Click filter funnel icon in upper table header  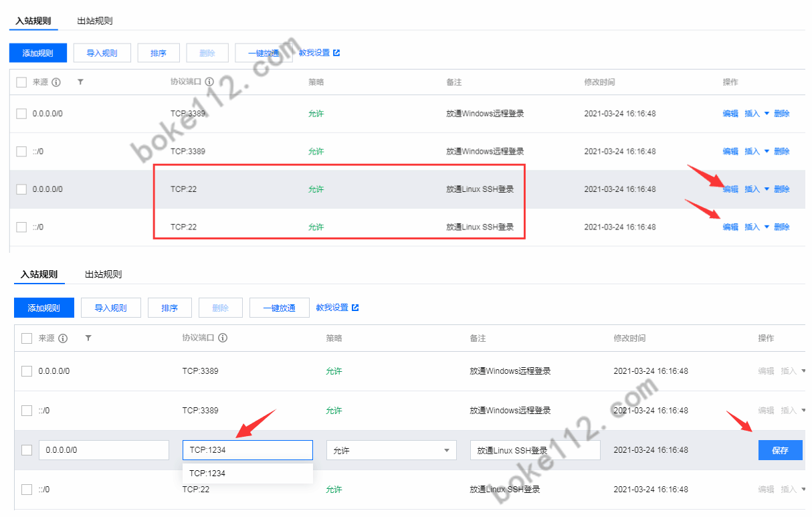click(x=80, y=82)
